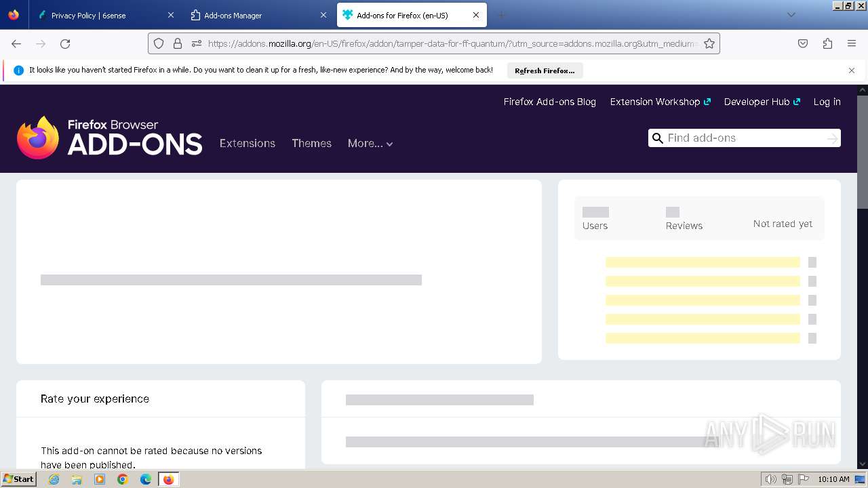Open media player from the taskbar
The image size is (868, 488).
coord(100,479)
